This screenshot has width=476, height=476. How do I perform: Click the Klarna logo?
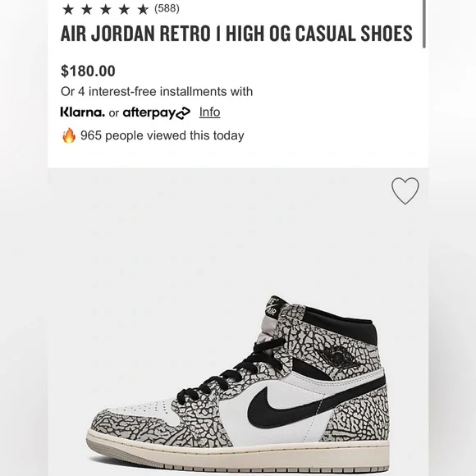83,112
